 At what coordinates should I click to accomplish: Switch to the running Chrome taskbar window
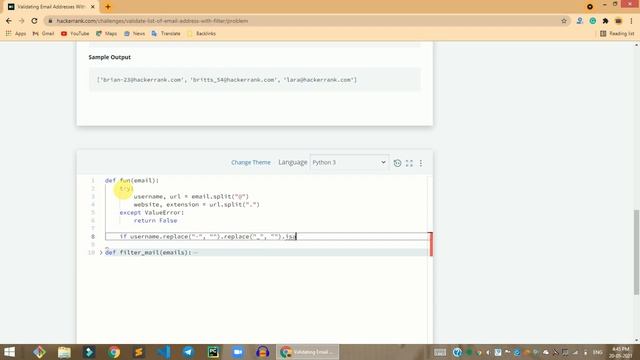click(307, 352)
